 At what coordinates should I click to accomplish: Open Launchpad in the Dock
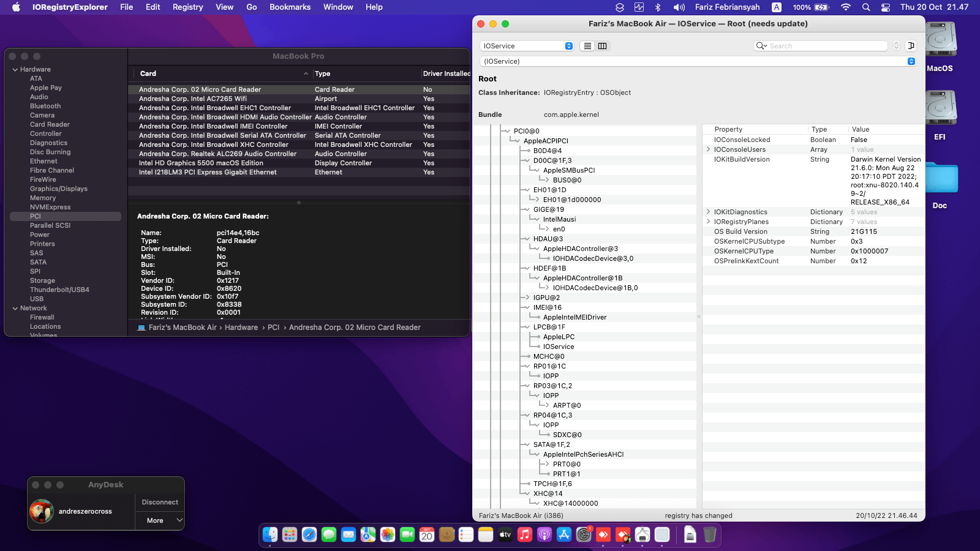click(x=290, y=535)
